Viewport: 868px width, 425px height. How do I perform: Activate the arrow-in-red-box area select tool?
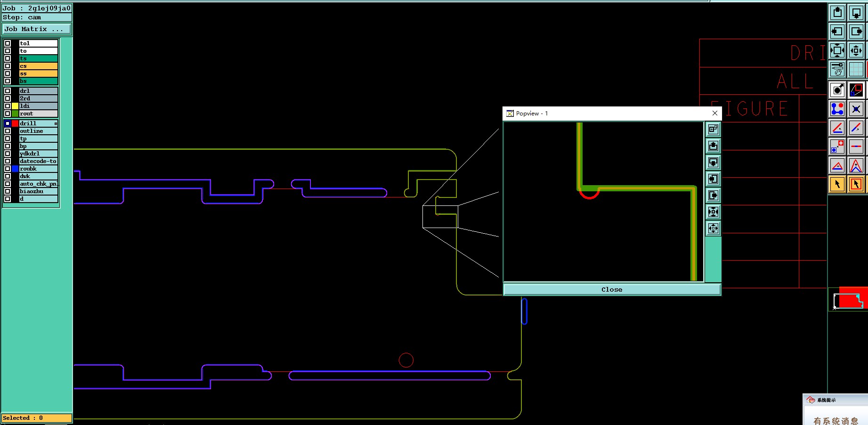pyautogui.click(x=856, y=184)
